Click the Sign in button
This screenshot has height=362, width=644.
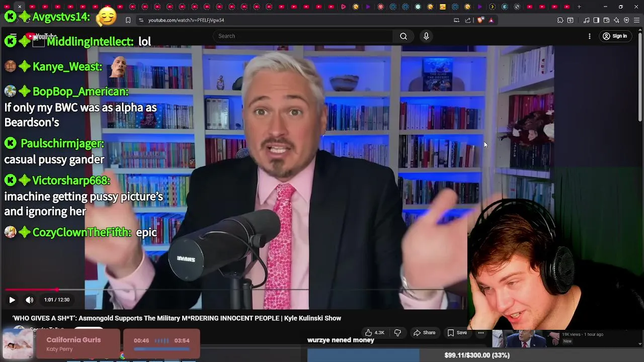pyautogui.click(x=615, y=36)
